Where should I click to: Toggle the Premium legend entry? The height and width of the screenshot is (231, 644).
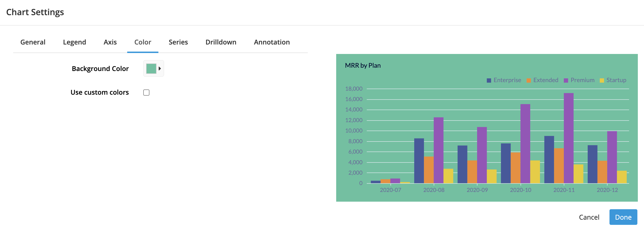pos(579,80)
